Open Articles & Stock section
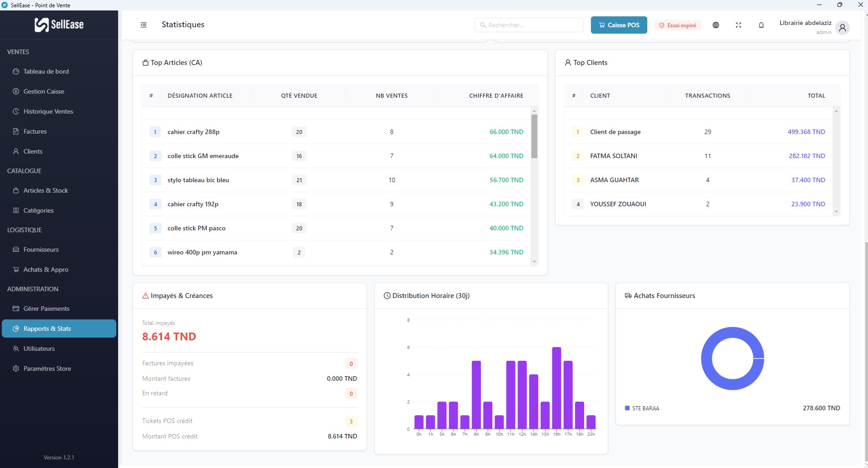Screen dimensions: 868x468 [59, 190]
